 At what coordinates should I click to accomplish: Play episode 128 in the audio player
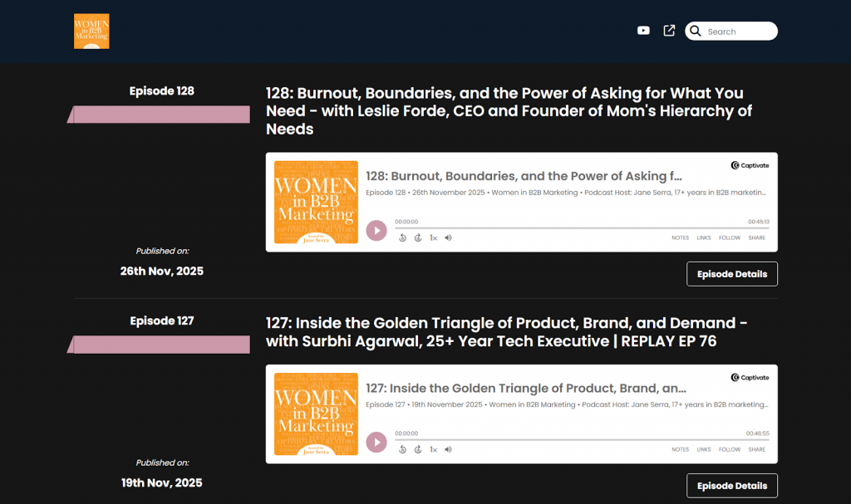376,231
